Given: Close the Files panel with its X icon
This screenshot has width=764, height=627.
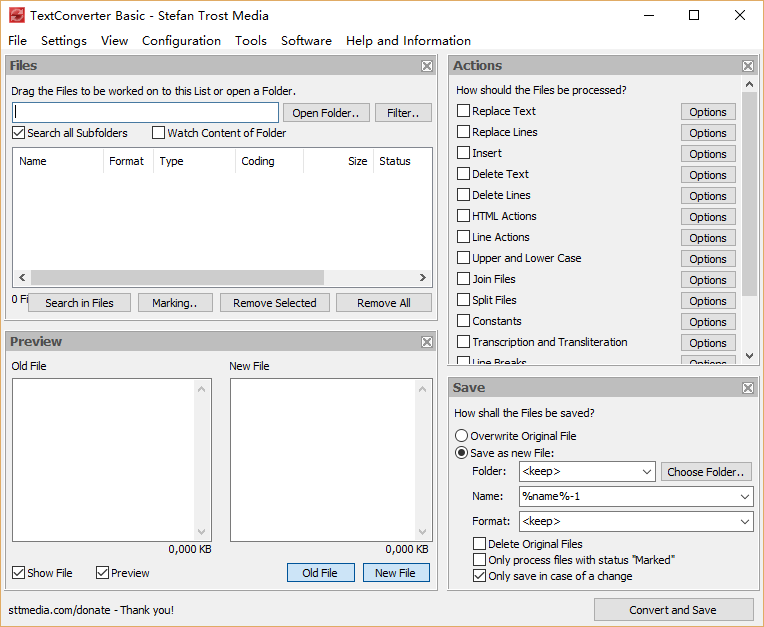Looking at the screenshot, I should click(427, 66).
